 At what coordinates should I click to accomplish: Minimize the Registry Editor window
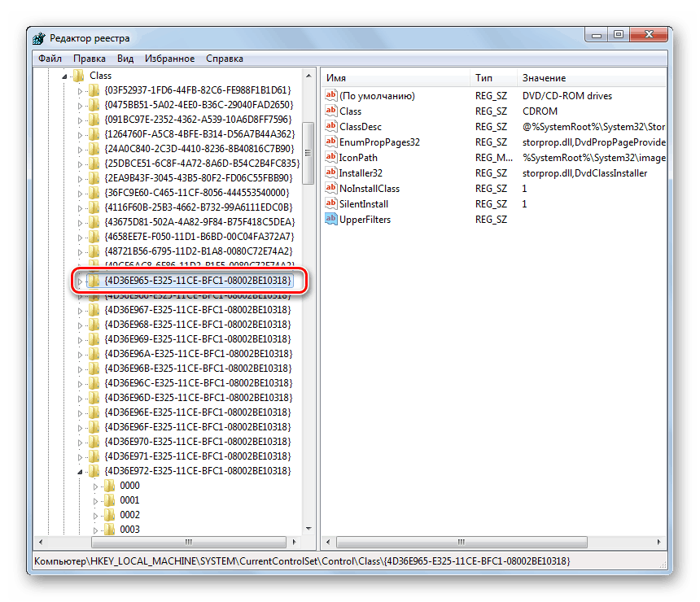[597, 35]
